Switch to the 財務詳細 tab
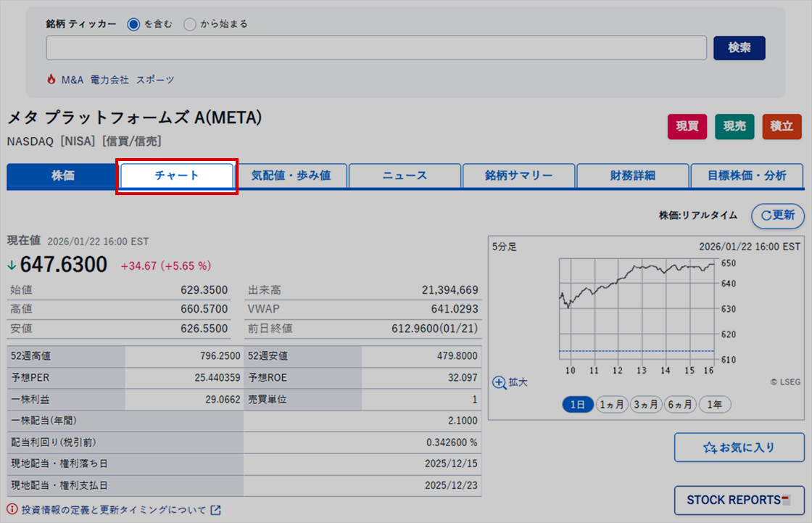 pos(632,175)
